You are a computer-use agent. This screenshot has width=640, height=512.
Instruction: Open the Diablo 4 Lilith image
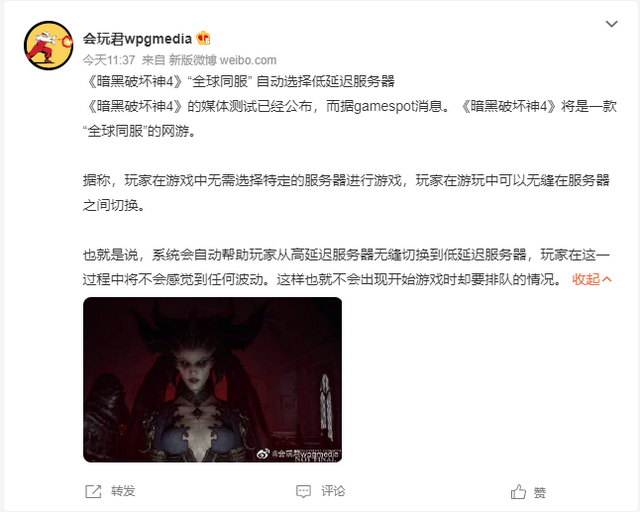tap(212, 380)
